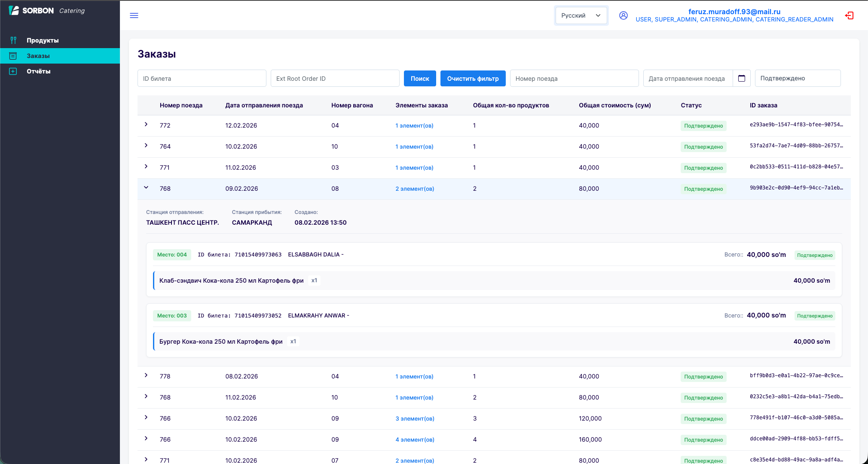Switch to the Продукты section
The width and height of the screenshot is (868, 464).
(42, 40)
